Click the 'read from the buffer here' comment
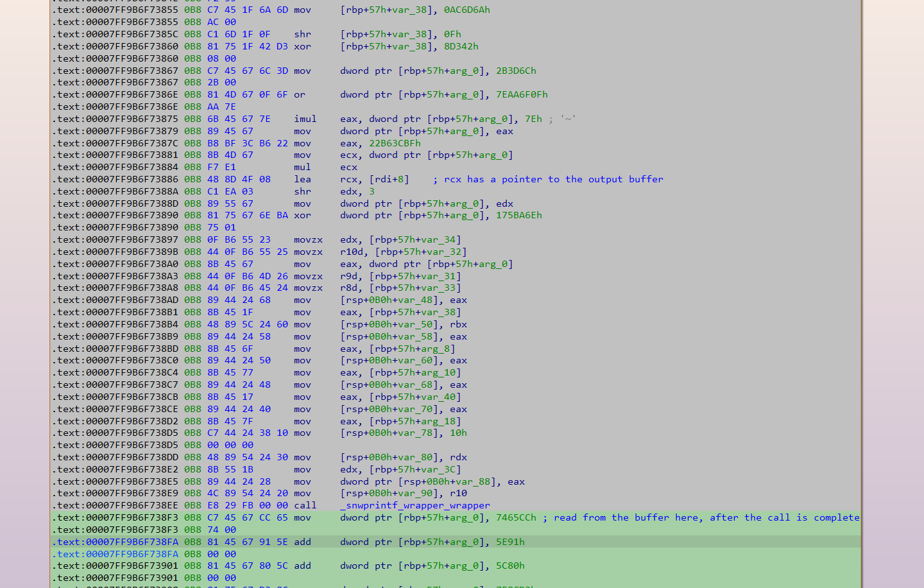 (x=701, y=517)
